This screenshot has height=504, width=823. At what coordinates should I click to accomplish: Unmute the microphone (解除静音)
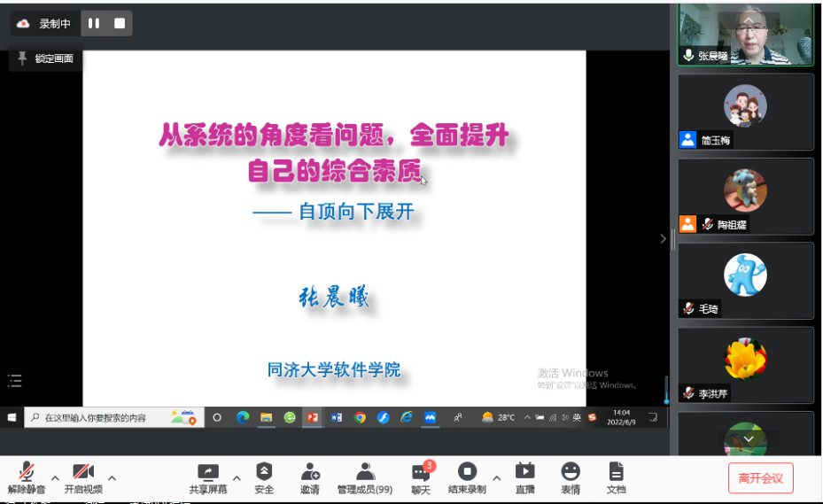click(x=27, y=477)
